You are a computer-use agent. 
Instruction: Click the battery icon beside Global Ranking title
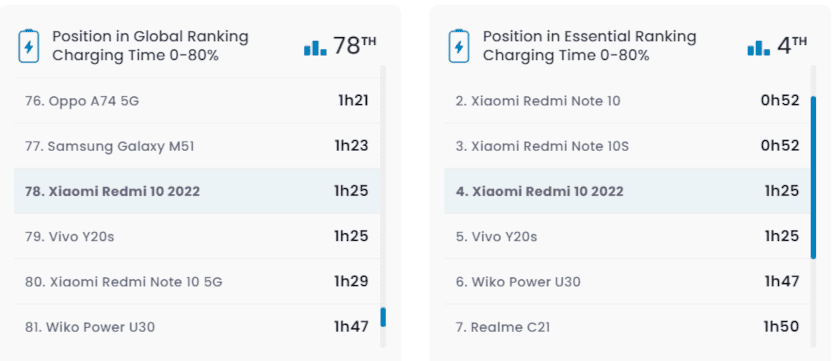tap(29, 46)
